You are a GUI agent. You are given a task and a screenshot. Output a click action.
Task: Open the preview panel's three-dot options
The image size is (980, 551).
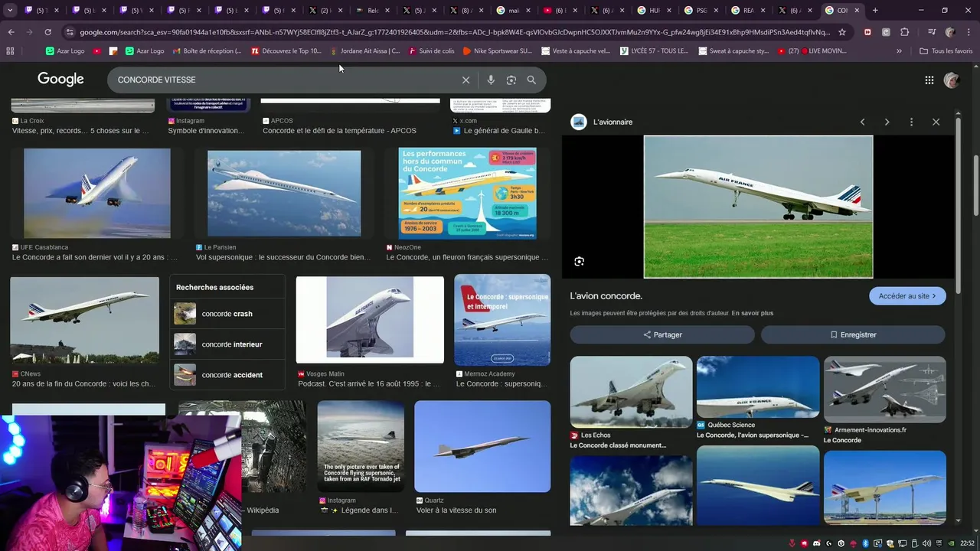pyautogui.click(x=911, y=122)
